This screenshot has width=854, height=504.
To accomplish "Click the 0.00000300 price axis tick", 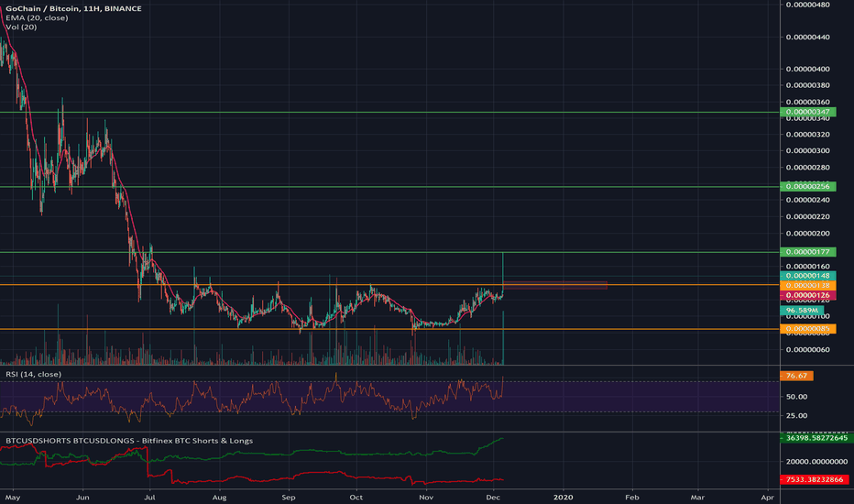I will tap(807, 150).
